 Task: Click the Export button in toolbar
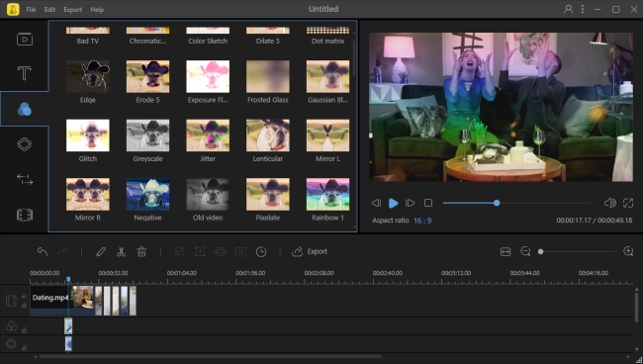[x=310, y=251]
